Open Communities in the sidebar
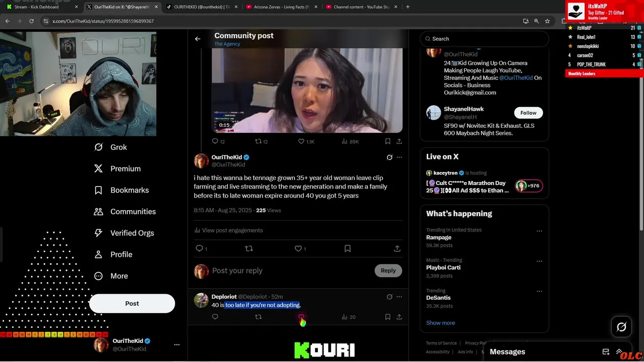The image size is (644, 362). [x=125, y=212]
